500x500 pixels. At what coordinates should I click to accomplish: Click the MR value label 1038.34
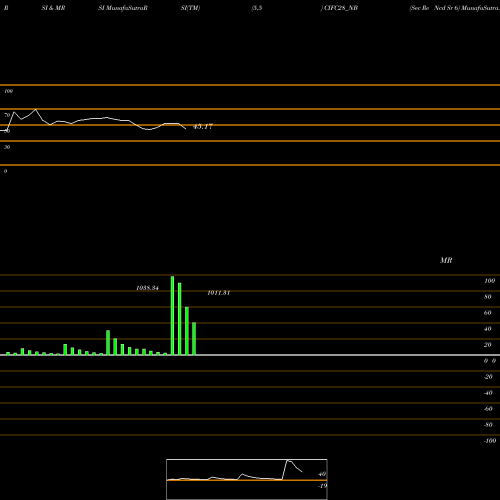(x=147, y=288)
